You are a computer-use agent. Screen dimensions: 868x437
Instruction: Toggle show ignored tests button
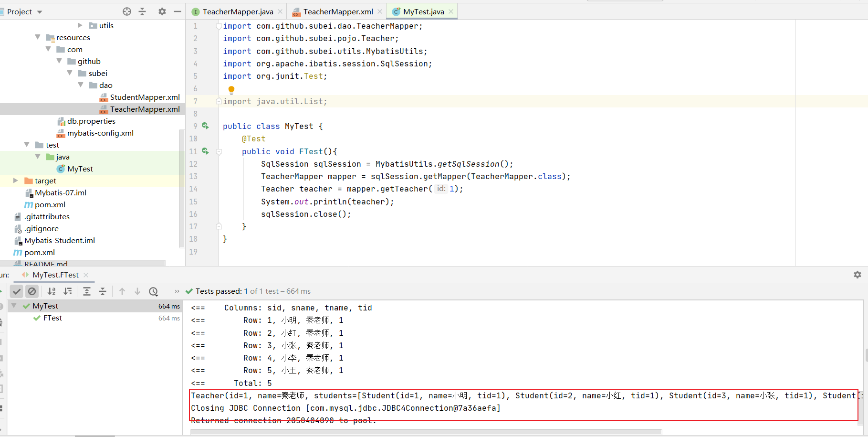tap(32, 291)
